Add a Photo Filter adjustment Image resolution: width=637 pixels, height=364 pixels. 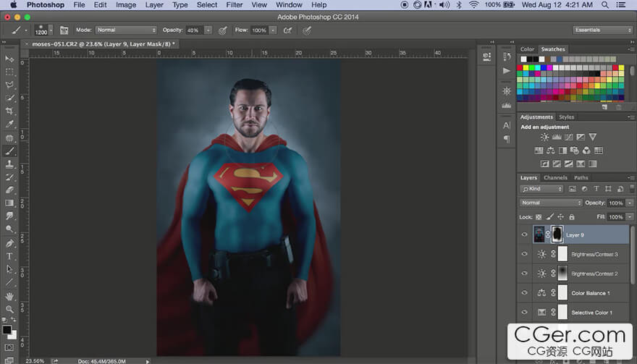575,151
